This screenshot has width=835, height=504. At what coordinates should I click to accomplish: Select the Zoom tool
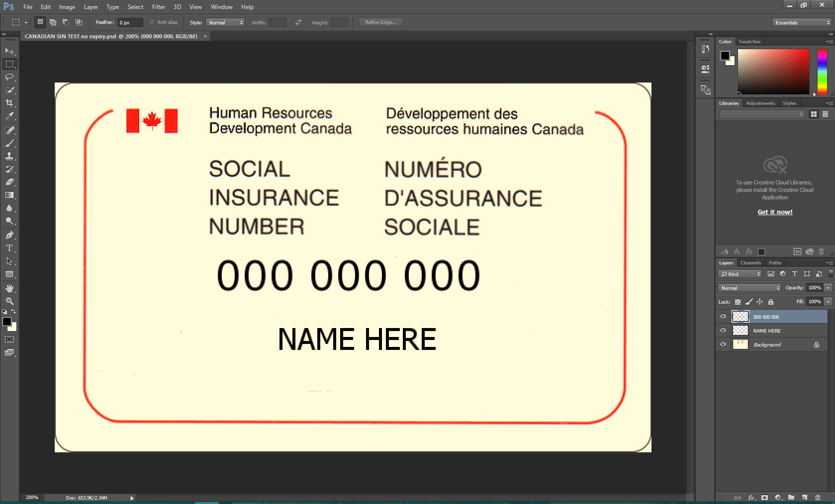click(9, 301)
